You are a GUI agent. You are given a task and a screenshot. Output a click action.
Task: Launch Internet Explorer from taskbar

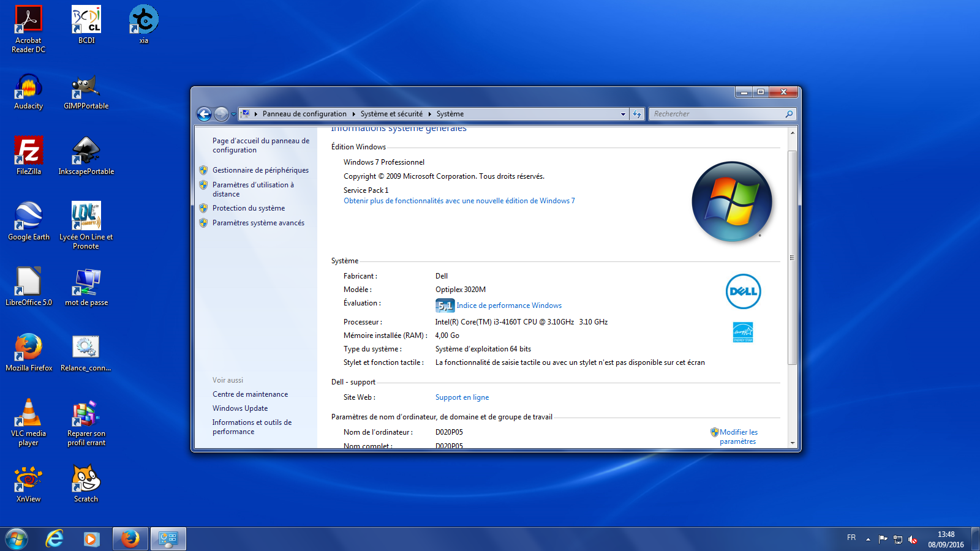tap(55, 539)
